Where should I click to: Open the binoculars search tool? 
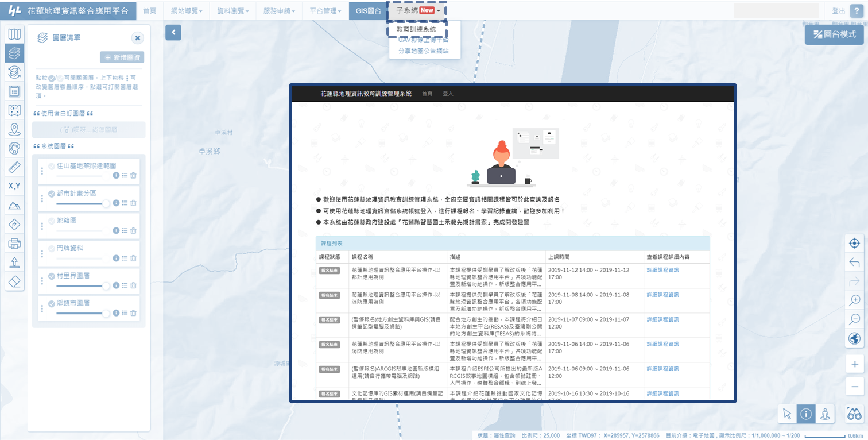[855, 414]
